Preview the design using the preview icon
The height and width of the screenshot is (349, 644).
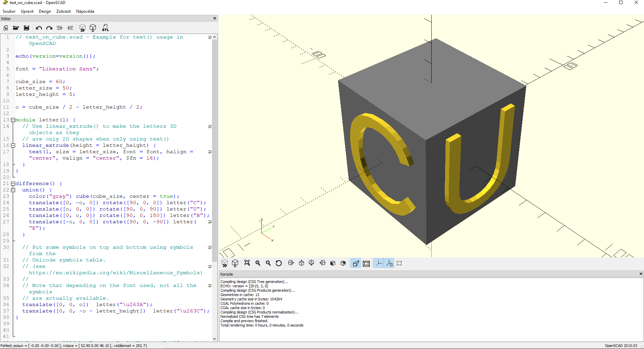pyautogui.click(x=83, y=28)
